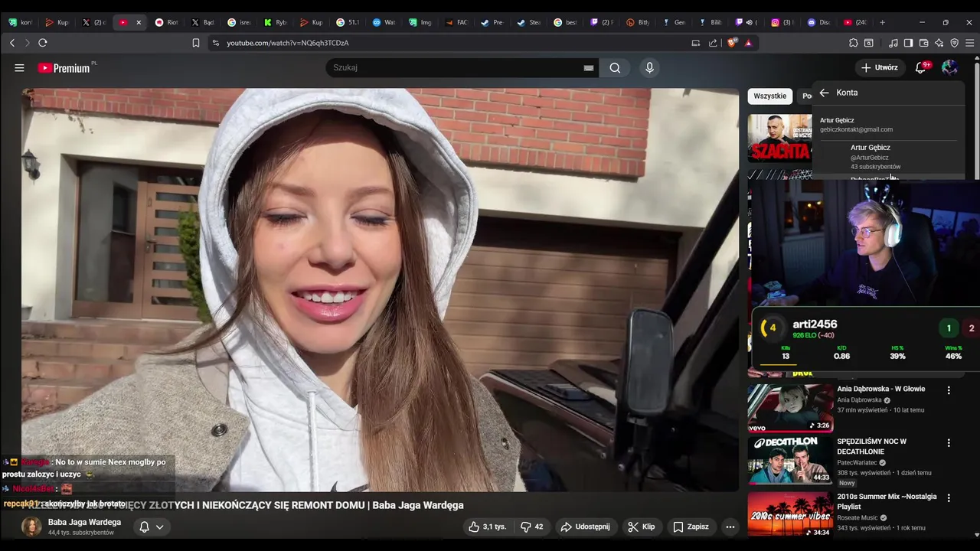Like the video with 3,1 tys. likes
980x551 pixels.
tap(488, 527)
